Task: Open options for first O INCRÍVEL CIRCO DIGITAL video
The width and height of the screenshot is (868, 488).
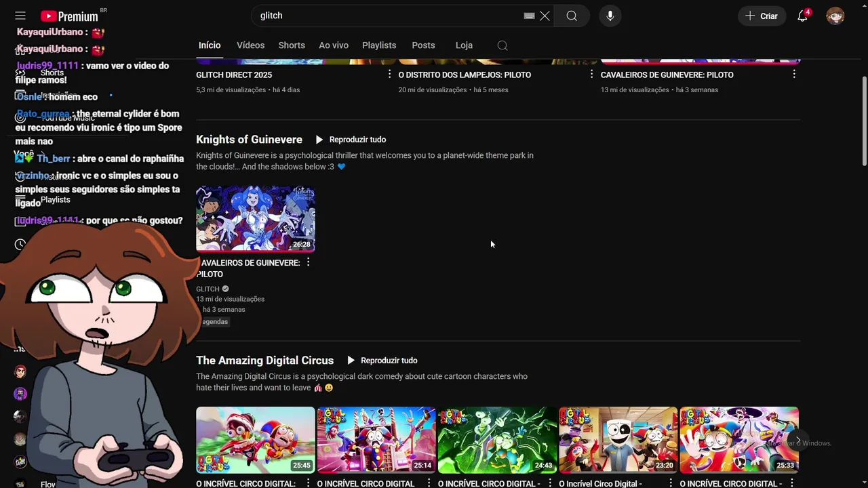Action: [308, 483]
